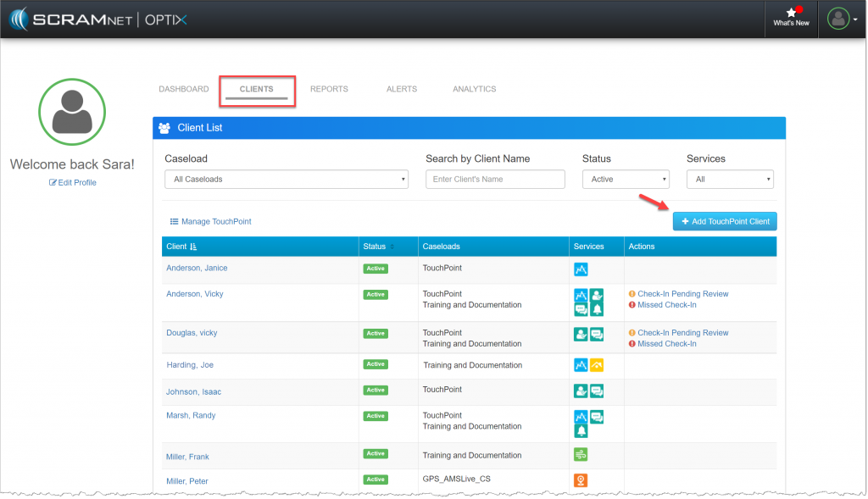Image resolution: width=868 pixels, height=499 pixels.
Task: Click the Enter Client's Name search field
Action: click(x=495, y=179)
